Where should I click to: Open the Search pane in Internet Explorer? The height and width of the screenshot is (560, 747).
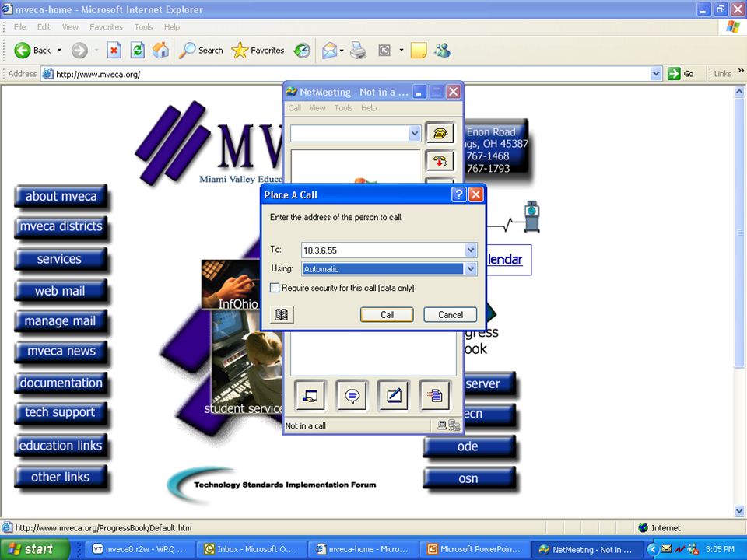click(201, 50)
